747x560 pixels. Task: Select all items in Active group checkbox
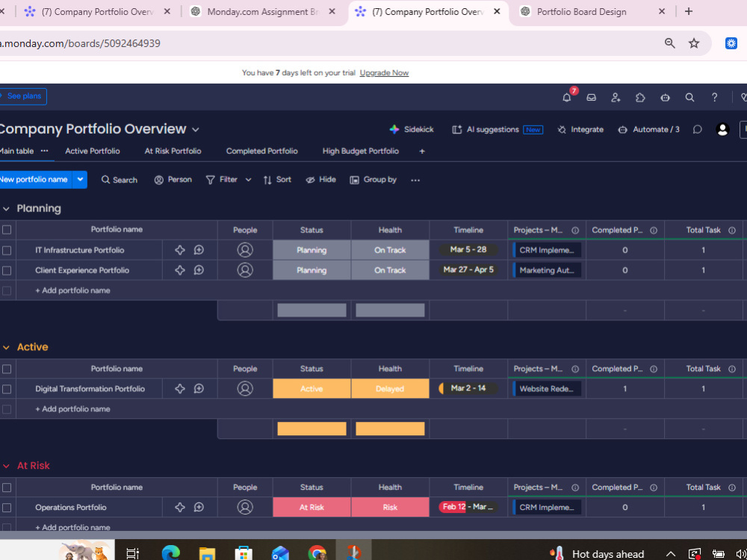[x=7, y=369]
